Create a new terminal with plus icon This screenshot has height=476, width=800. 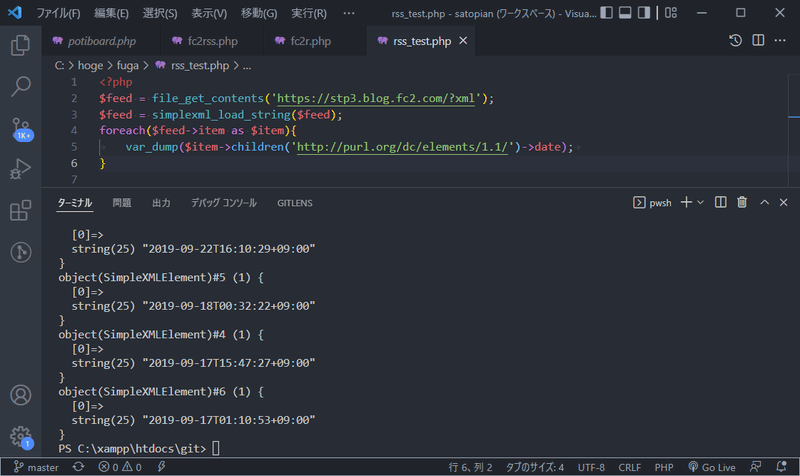pos(686,203)
